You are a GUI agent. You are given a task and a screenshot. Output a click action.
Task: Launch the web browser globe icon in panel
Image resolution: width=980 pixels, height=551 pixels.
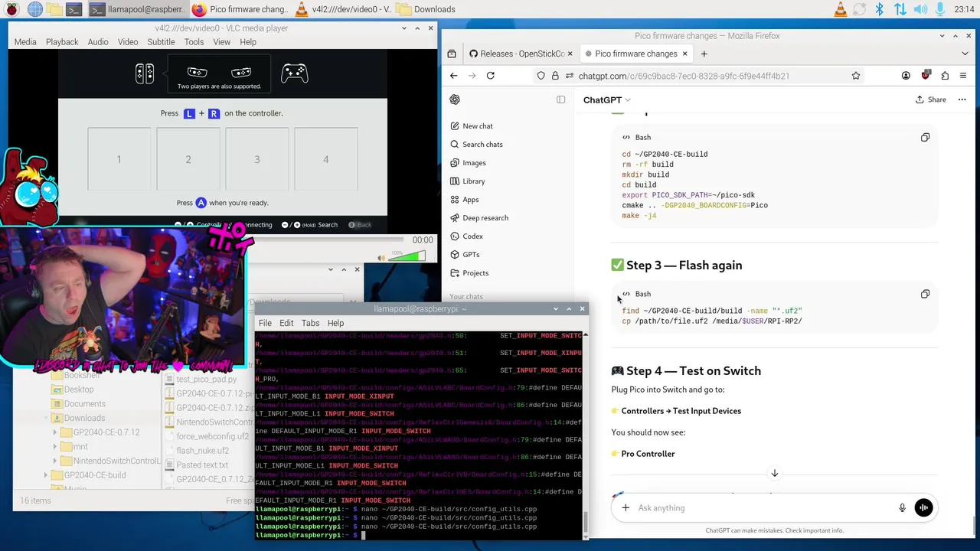(35, 9)
